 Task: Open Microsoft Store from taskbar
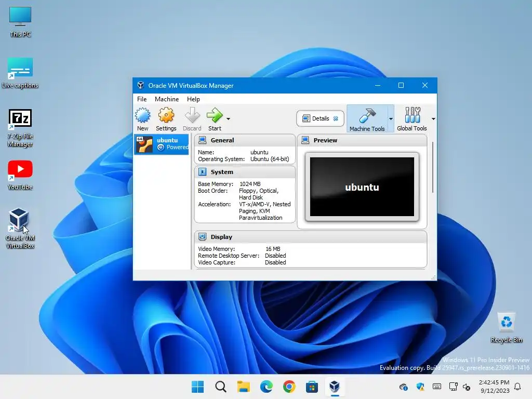pyautogui.click(x=312, y=387)
